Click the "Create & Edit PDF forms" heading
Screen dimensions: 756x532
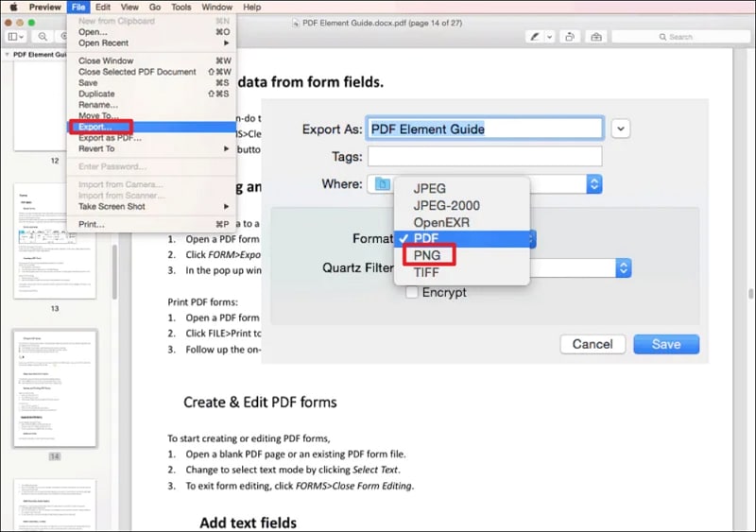[x=260, y=403]
